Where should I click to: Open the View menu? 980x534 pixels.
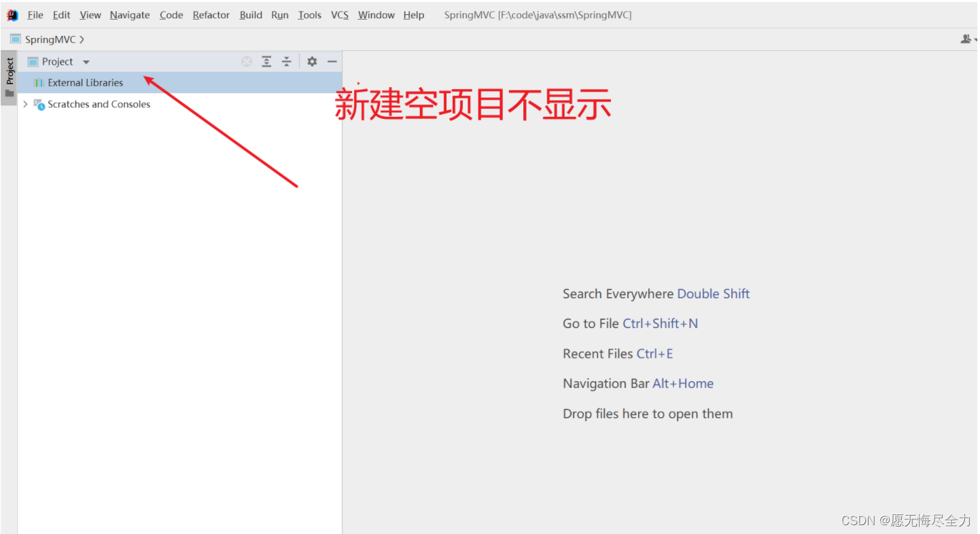[90, 15]
